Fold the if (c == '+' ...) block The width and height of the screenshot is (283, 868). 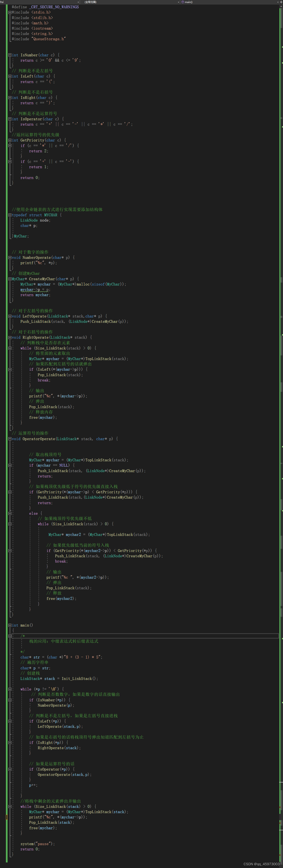[x=10, y=162]
